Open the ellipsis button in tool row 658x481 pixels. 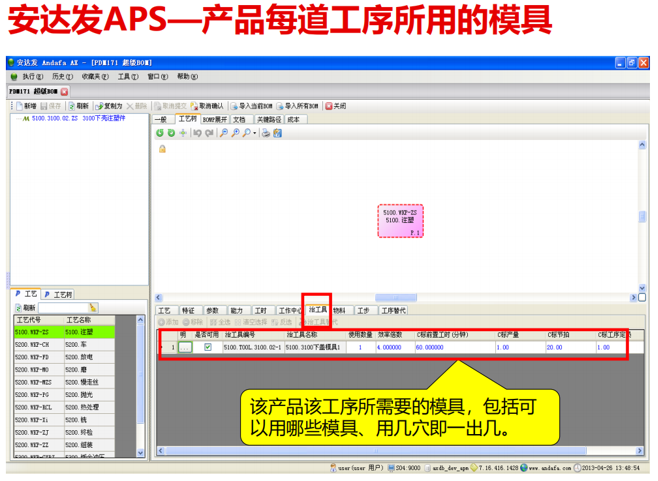(x=185, y=347)
